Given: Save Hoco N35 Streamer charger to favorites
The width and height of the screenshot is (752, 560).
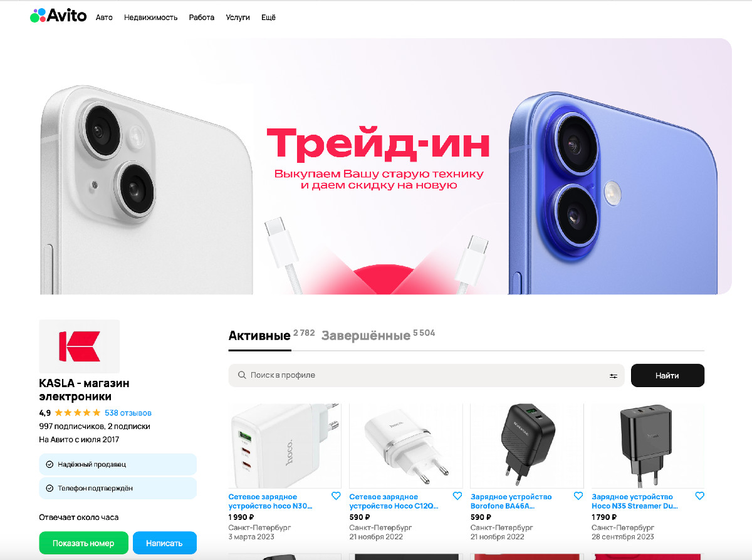Looking at the screenshot, I should point(699,496).
